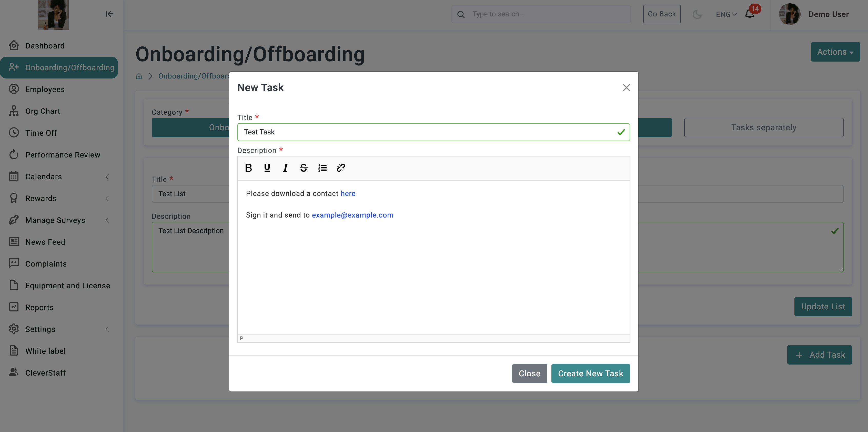Open notifications bell with 14 badge
868x432 pixels.
point(750,14)
